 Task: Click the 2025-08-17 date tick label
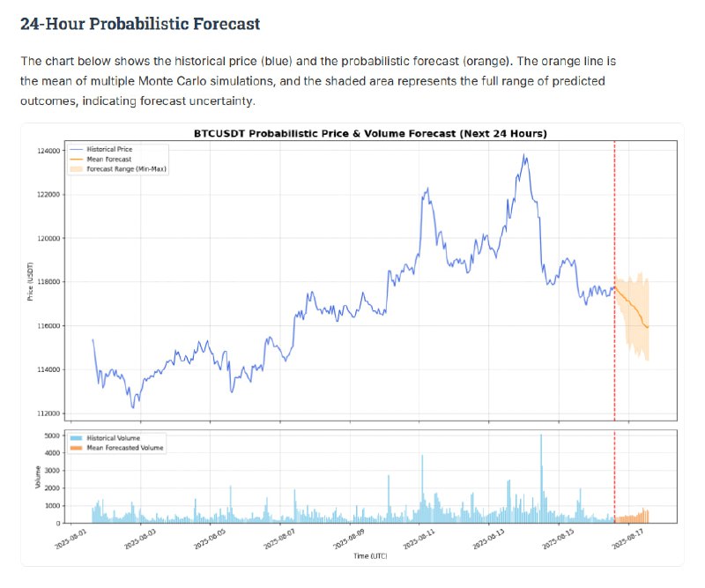pos(627,540)
